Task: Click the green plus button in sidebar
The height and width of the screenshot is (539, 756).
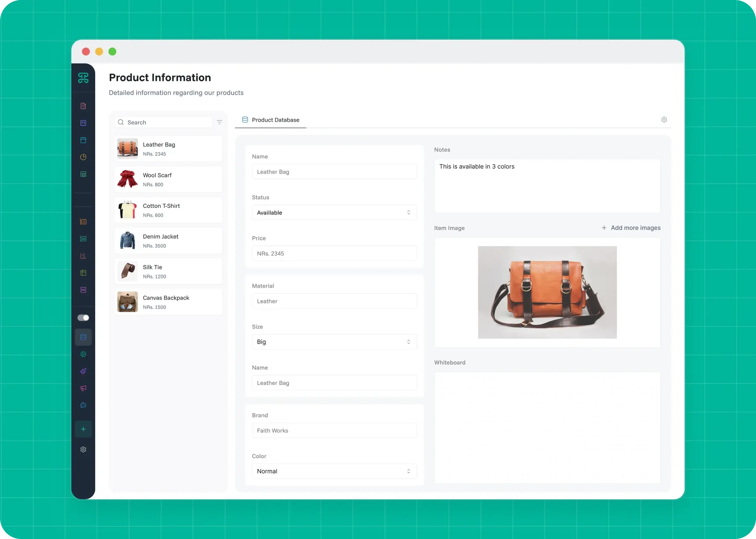Action: (83, 429)
